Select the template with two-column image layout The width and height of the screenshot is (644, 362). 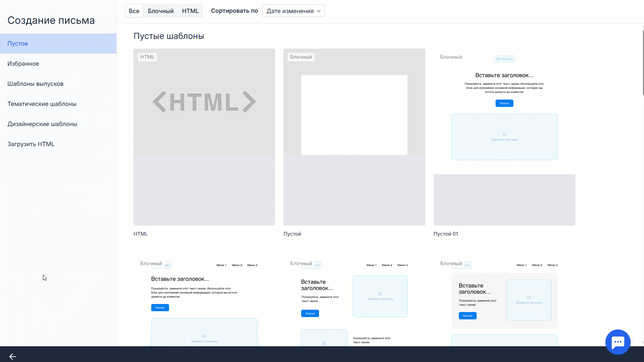pyautogui.click(x=354, y=302)
